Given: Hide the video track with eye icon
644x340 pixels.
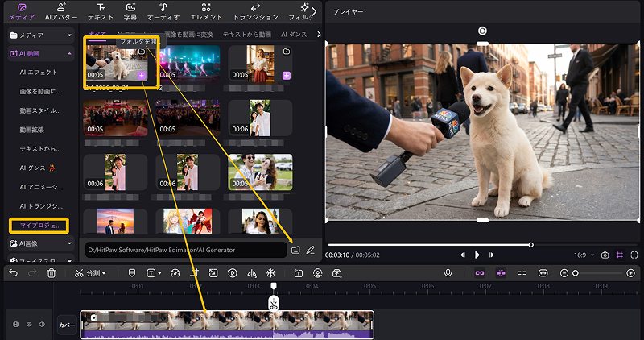Looking at the screenshot, I should [x=29, y=325].
